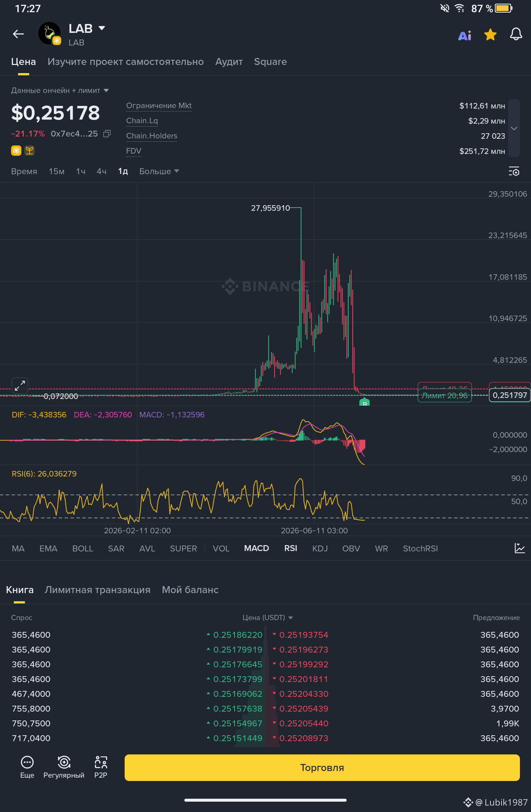
Task: Expand chart to fullscreen
Action: click(x=20, y=386)
